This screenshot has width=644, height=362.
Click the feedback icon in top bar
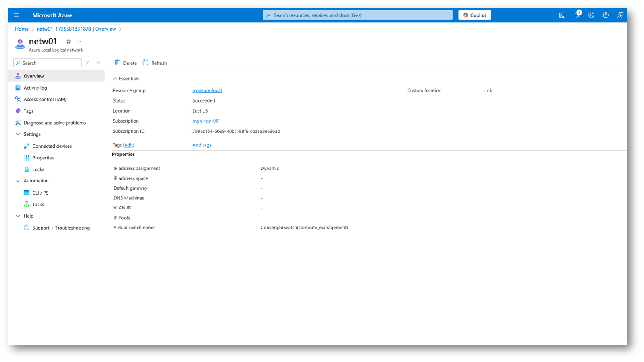tap(620, 15)
